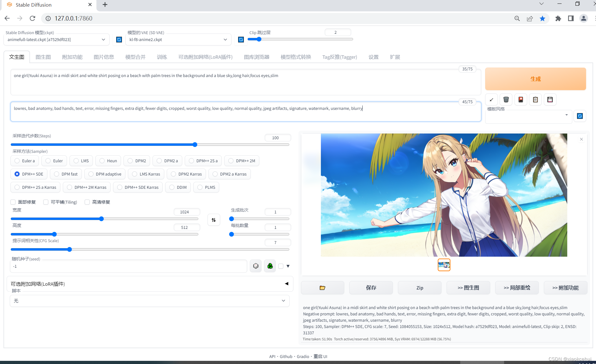Screen dimensions: 596x364
Task: Open the browser profile avatar
Action: [584, 18]
